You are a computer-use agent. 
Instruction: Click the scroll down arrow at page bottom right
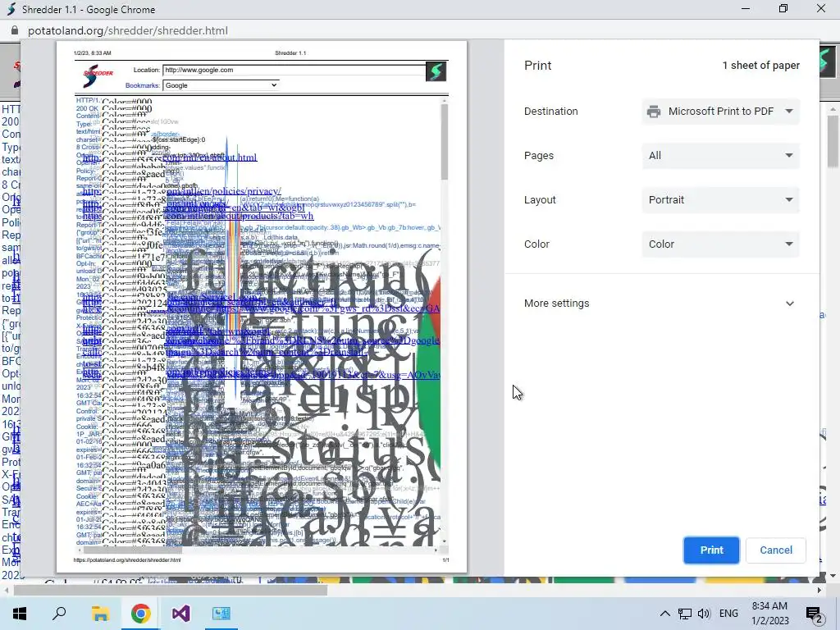(x=832, y=576)
